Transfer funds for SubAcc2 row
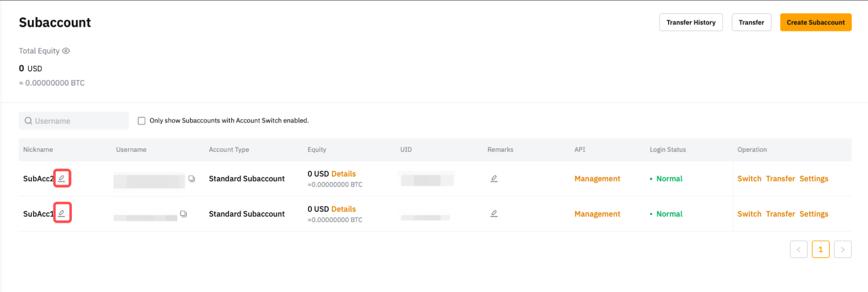 click(780, 179)
